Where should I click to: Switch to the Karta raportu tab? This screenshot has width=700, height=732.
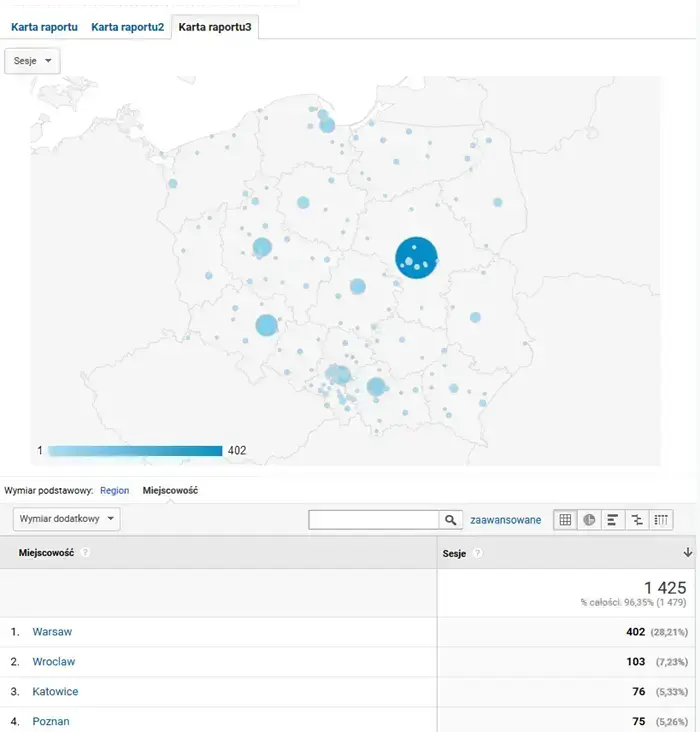pos(44,27)
